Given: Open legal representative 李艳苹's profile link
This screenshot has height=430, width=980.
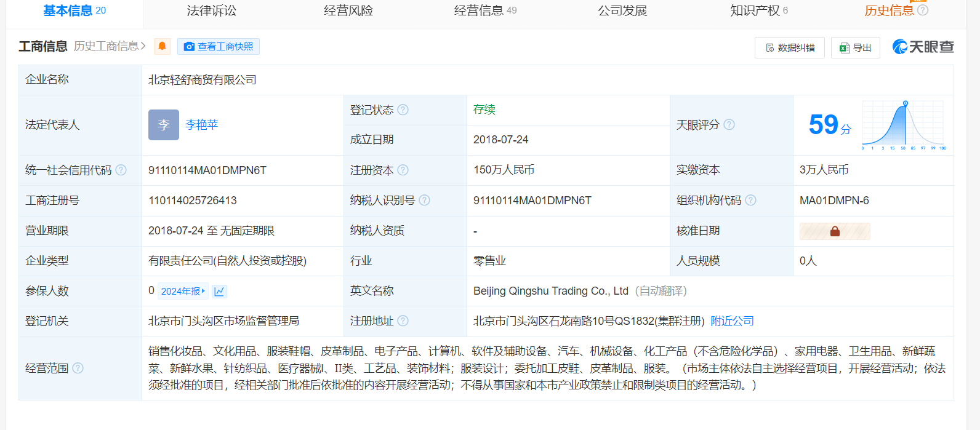Looking at the screenshot, I should [x=202, y=125].
